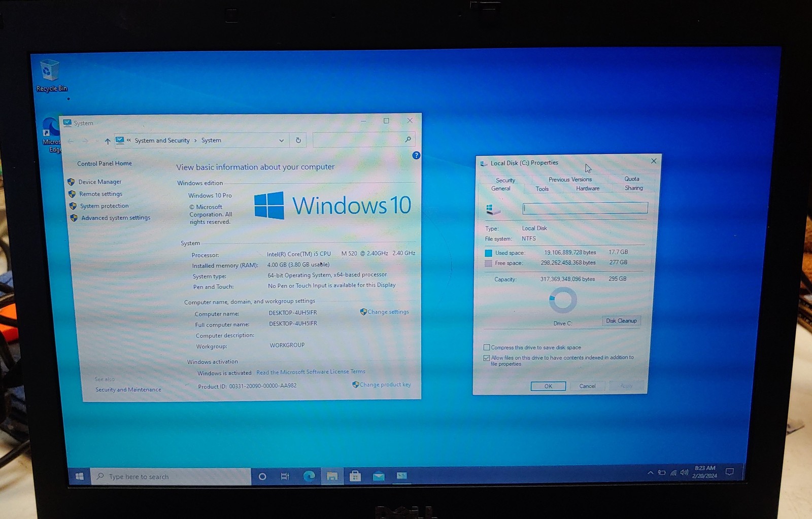The width and height of the screenshot is (812, 519).
Task: Click the Drive C usage donut chart
Action: point(563,300)
